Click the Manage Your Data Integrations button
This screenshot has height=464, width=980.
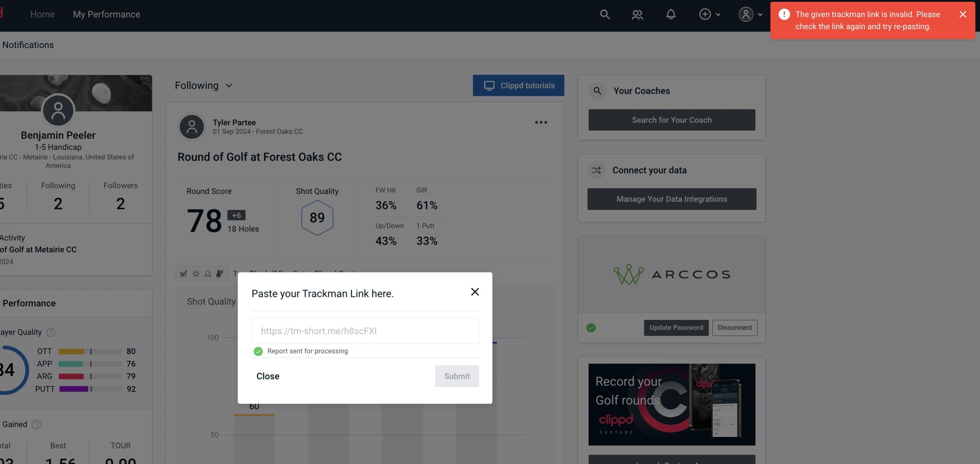pos(672,199)
